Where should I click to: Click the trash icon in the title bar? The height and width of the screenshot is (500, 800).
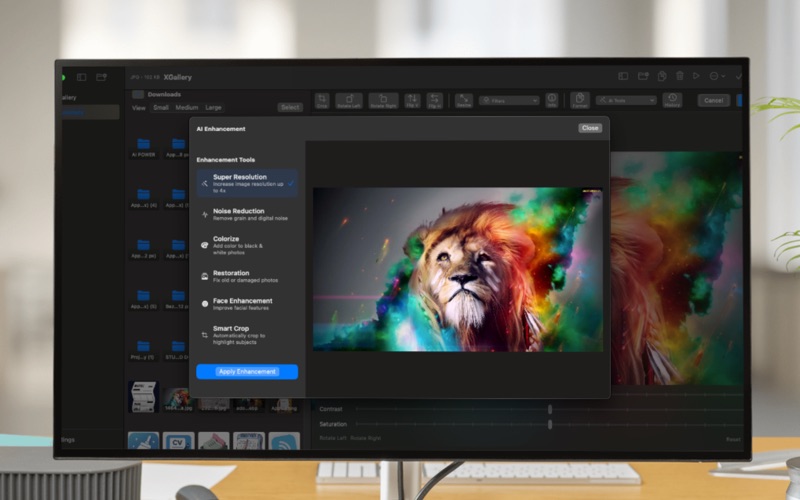click(x=680, y=76)
